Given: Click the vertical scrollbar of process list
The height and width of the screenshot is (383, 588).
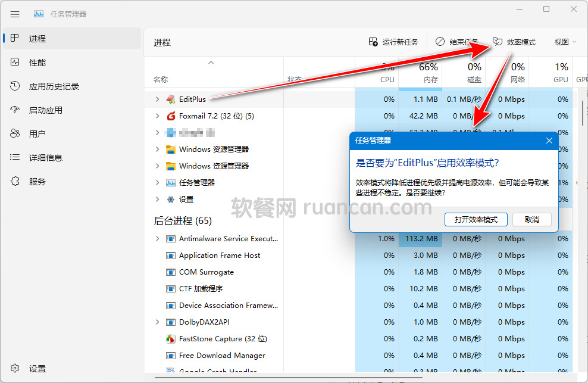Looking at the screenshot, I should click(583, 112).
